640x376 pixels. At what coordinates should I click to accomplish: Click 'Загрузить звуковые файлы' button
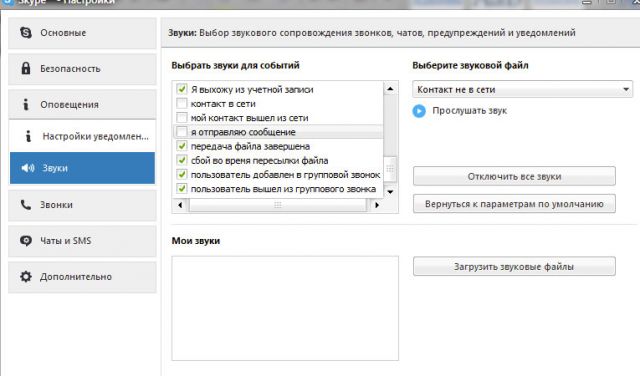pos(514,267)
